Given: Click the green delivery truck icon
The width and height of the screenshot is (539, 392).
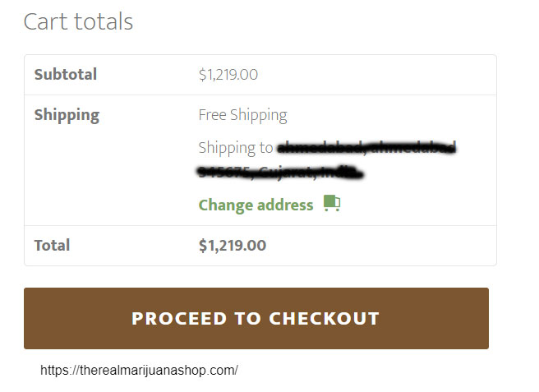Looking at the screenshot, I should point(332,203).
